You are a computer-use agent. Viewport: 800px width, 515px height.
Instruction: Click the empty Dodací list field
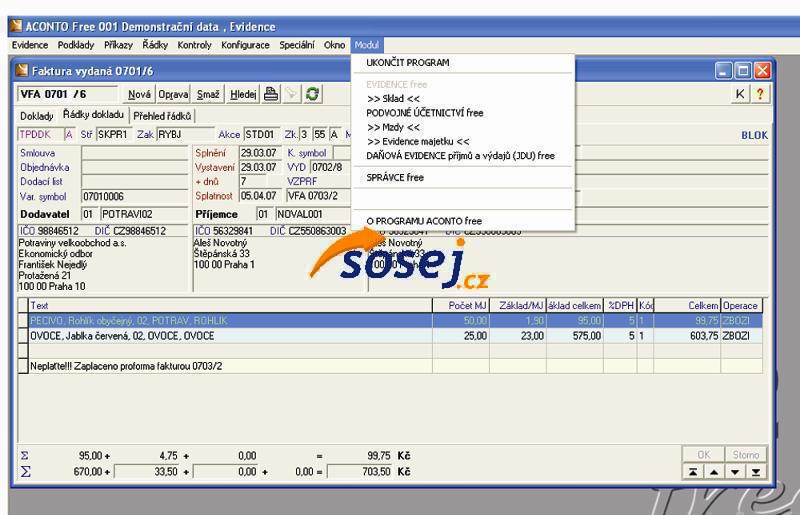tap(135, 181)
